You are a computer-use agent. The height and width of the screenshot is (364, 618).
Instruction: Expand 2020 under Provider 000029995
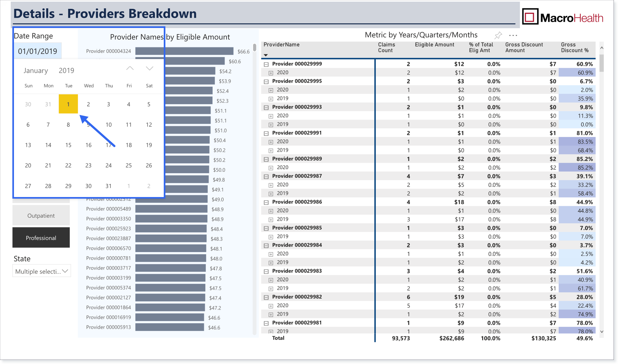coord(271,90)
